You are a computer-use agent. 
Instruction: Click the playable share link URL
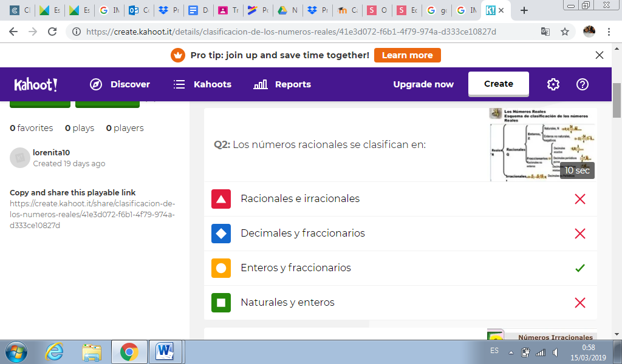click(92, 214)
